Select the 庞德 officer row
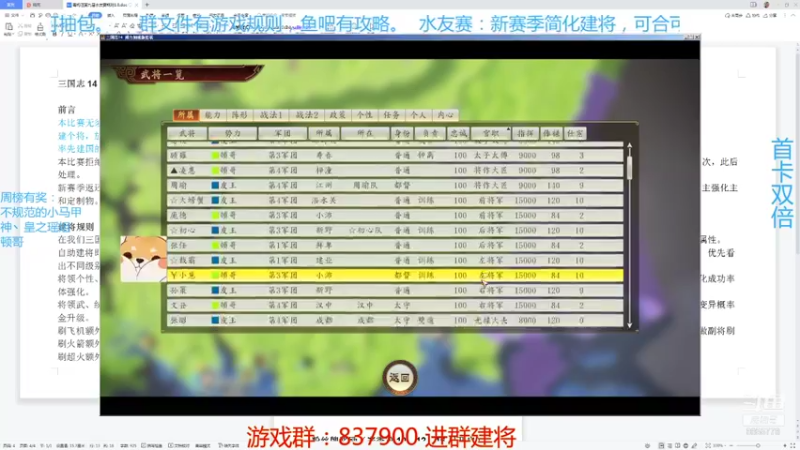Screen dimensions: 800x450 395,215
